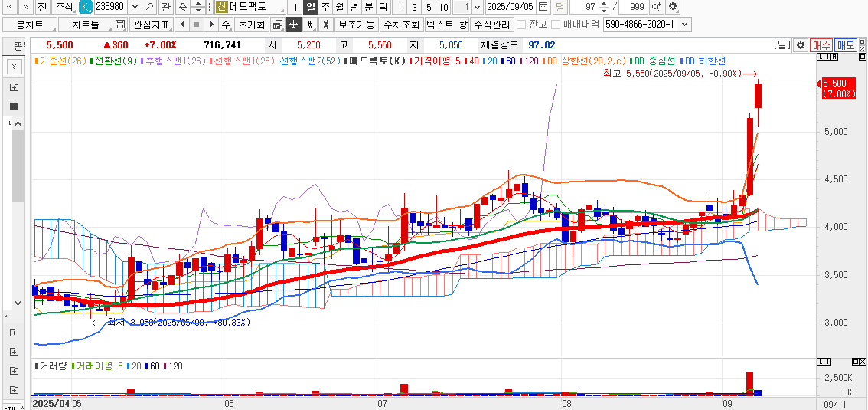Expand the account number 590-4866-2020-1 dropdown
868x410 pixels.
pos(684,24)
